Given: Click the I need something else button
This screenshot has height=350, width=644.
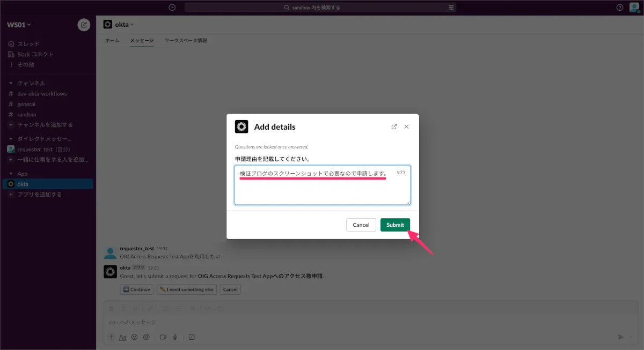Looking at the screenshot, I should (x=187, y=289).
